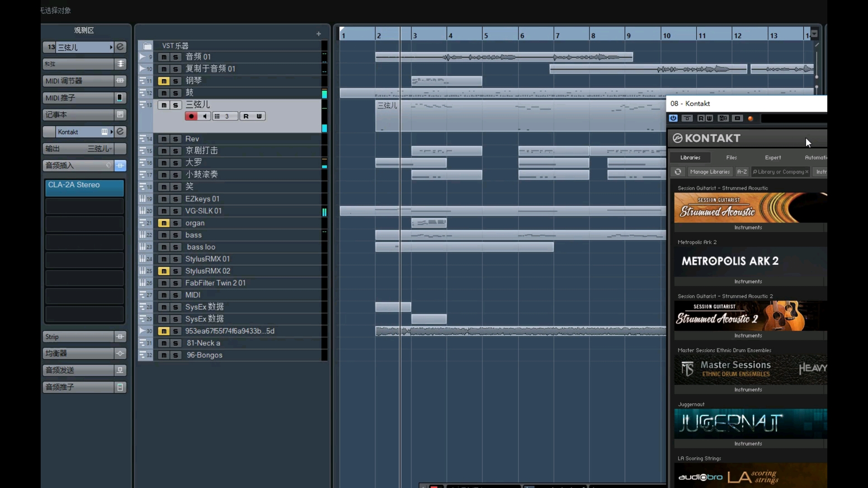Click the 音频发送 section header
This screenshot has height=488, width=868.
[x=79, y=370]
